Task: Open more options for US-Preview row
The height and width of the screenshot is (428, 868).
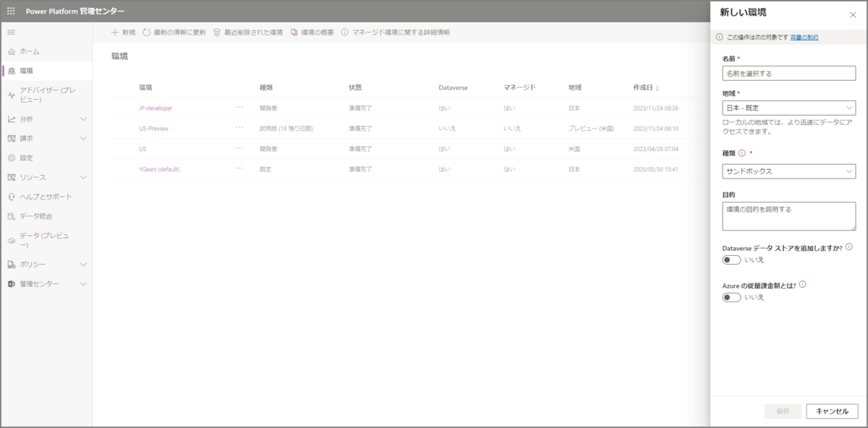Action: pos(239,128)
